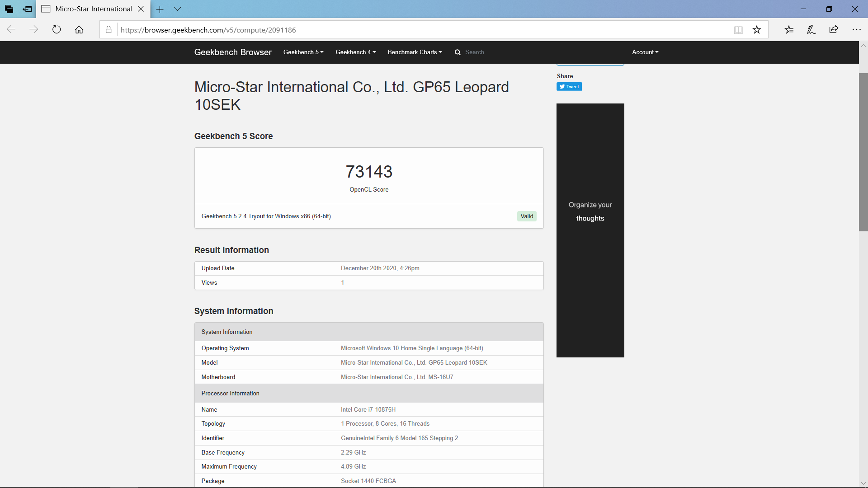Image resolution: width=868 pixels, height=488 pixels.
Task: Click the Organize your thoughts ad
Action: pos(590,230)
